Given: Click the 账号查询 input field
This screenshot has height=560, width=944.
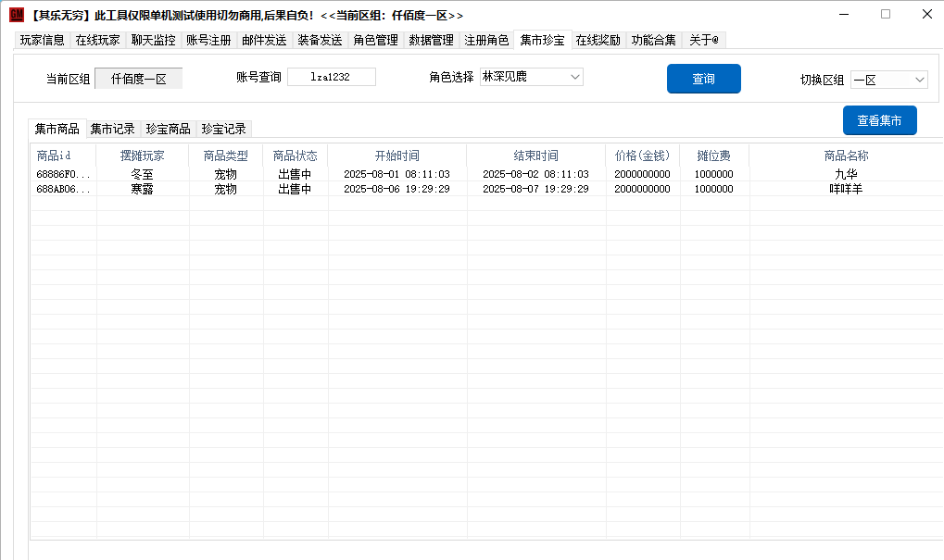Looking at the screenshot, I should [x=331, y=77].
